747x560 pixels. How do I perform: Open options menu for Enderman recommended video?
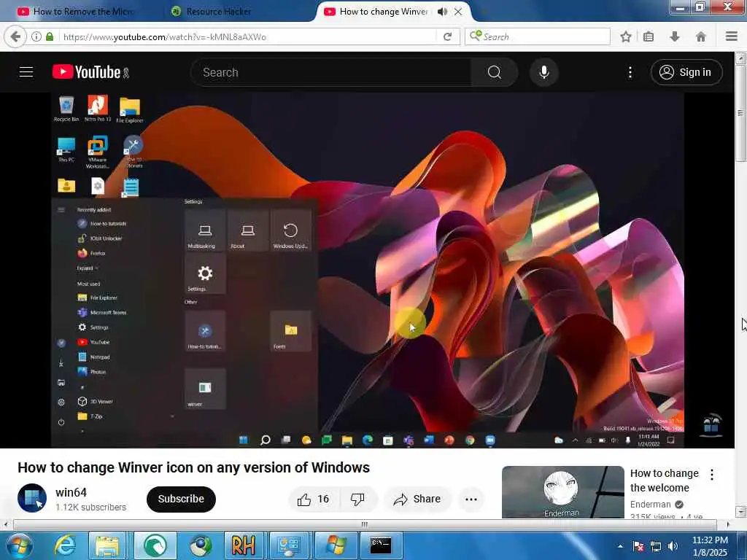(x=711, y=474)
